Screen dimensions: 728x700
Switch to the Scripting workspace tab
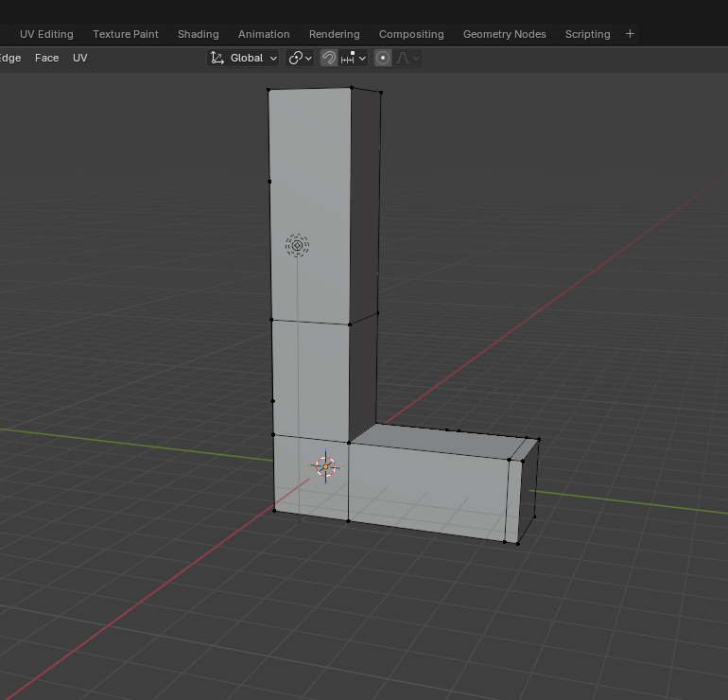(x=587, y=34)
